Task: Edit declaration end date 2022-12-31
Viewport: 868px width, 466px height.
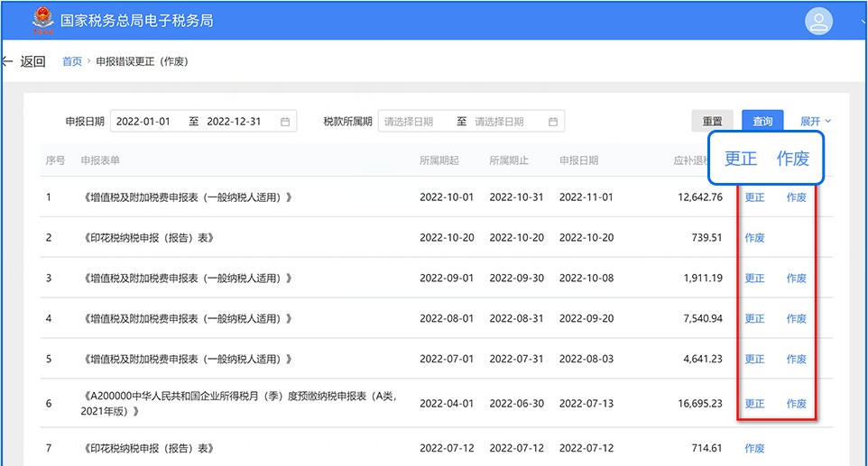Action: [234, 122]
